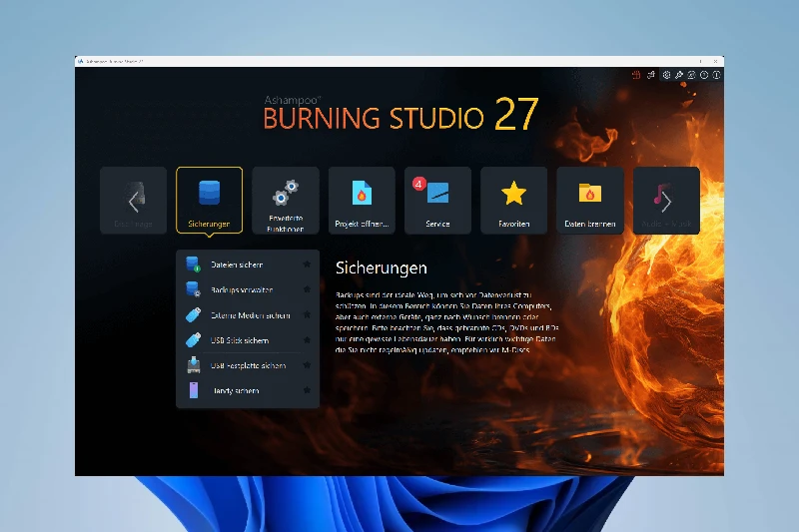799x532 pixels.
Task: Open the Erweiterte Funktionen gears tile
Action: pos(286,200)
